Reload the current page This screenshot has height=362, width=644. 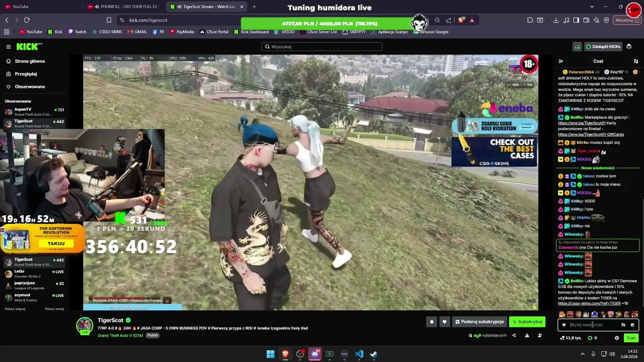27,20
